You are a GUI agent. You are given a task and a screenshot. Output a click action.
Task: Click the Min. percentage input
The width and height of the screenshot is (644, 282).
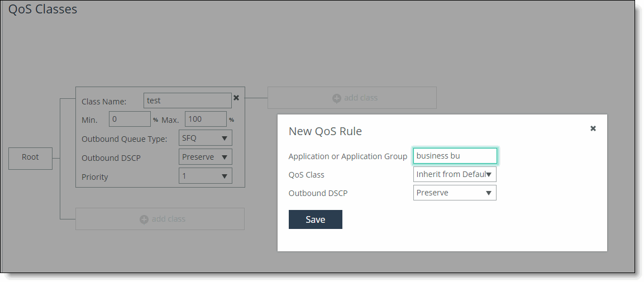130,119
